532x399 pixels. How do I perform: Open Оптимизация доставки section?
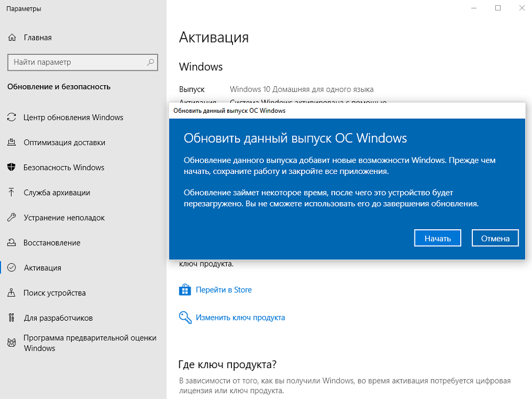pos(64,143)
